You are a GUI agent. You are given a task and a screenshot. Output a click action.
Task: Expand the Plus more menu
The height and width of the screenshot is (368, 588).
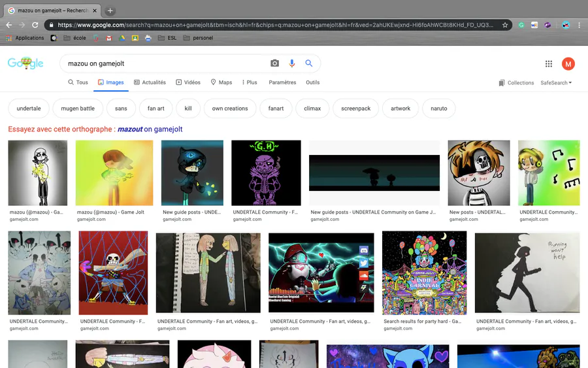point(250,82)
